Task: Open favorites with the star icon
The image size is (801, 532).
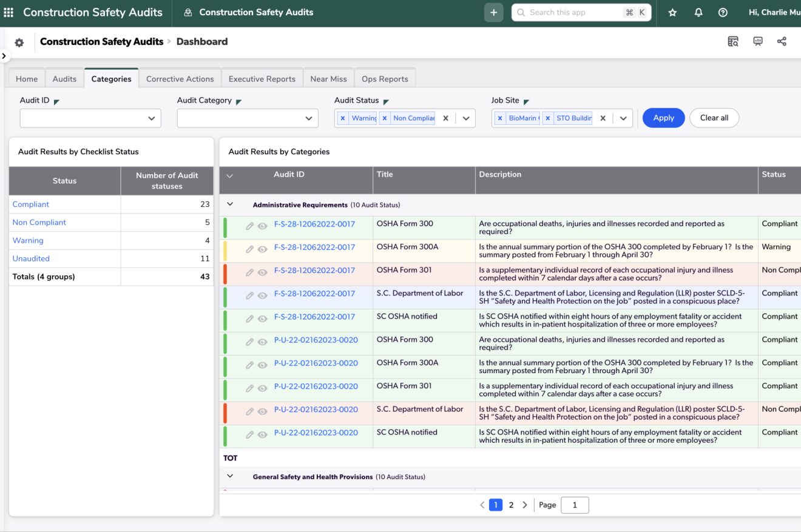Action: click(672, 13)
